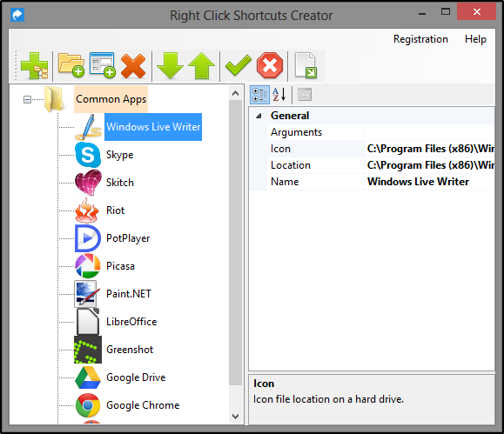The width and height of the screenshot is (504, 434).
Task: Click the green plus add-submenu toolbar icon
Action: pyautogui.click(x=35, y=65)
